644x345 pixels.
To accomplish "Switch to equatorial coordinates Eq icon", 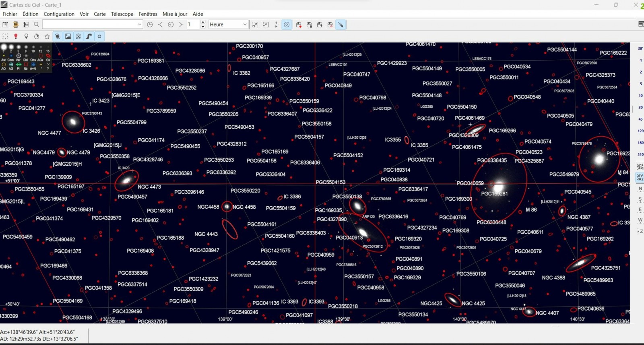I will [640, 166].
